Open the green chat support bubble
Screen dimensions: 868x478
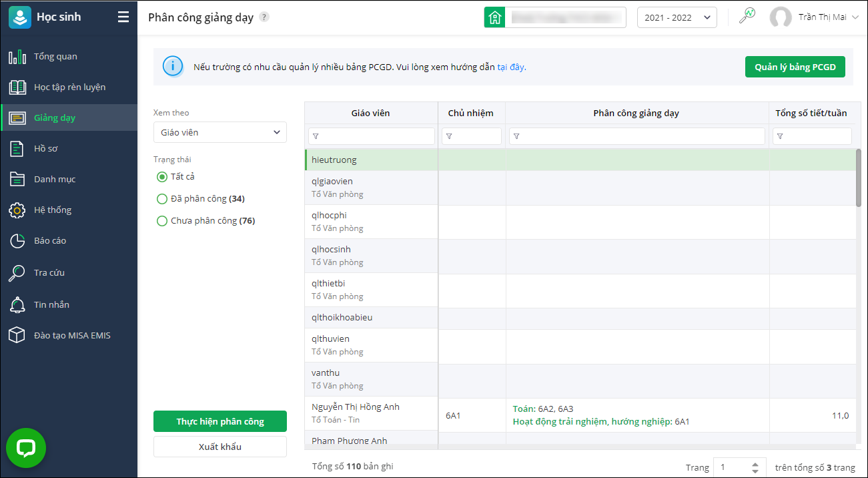coord(26,448)
